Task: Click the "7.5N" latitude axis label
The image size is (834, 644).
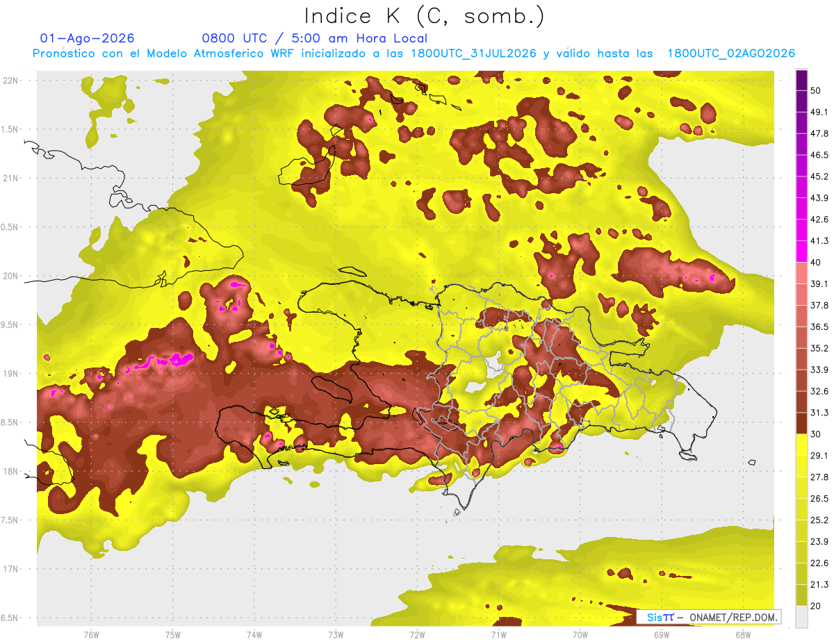Action: click(10, 520)
